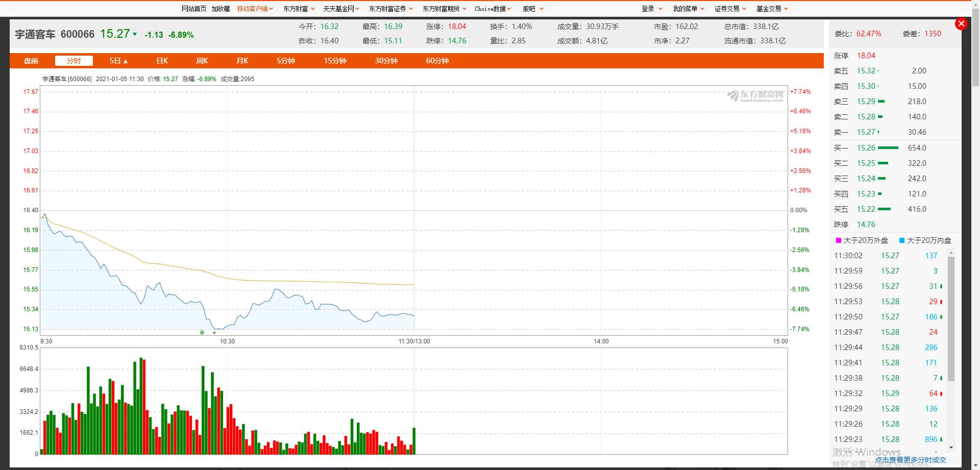Select 分时 chart tab
This screenshot has height=470, width=980.
pyautogui.click(x=74, y=61)
